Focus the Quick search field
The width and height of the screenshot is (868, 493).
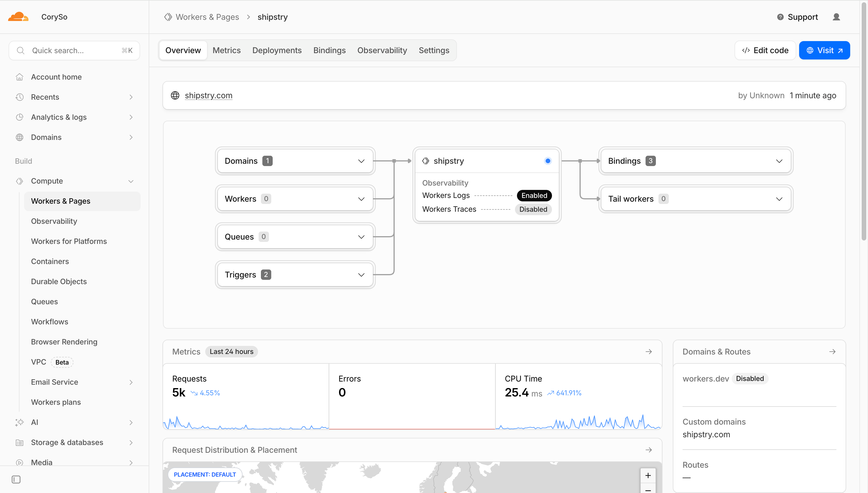point(74,51)
